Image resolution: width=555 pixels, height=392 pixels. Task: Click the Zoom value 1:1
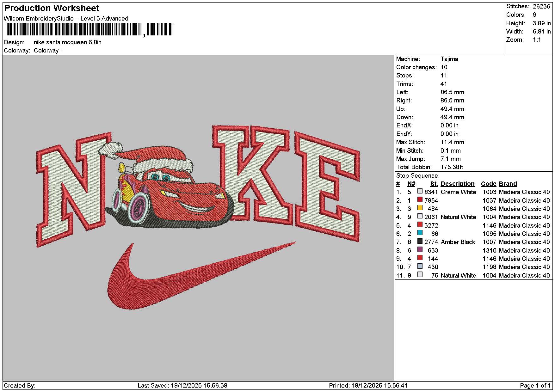pyautogui.click(x=537, y=40)
